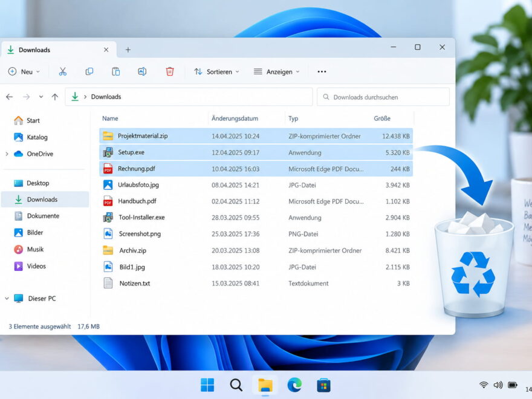
Task: Sort by the Änderungsdatum column header
Action: (x=235, y=118)
